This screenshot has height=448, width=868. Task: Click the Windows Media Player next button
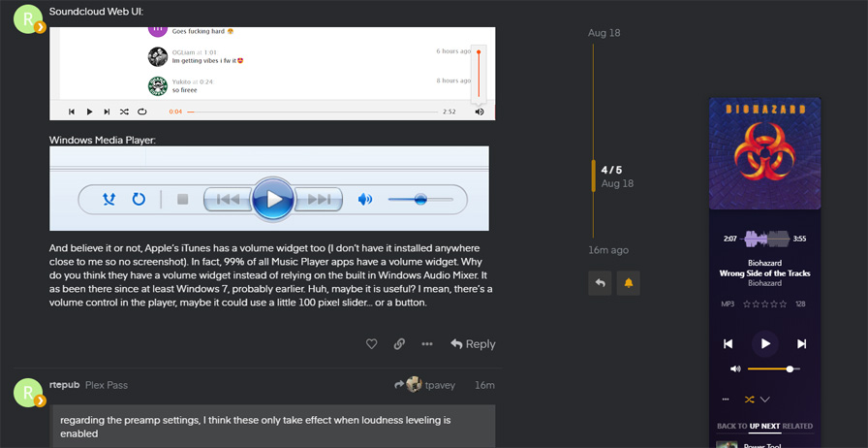319,199
